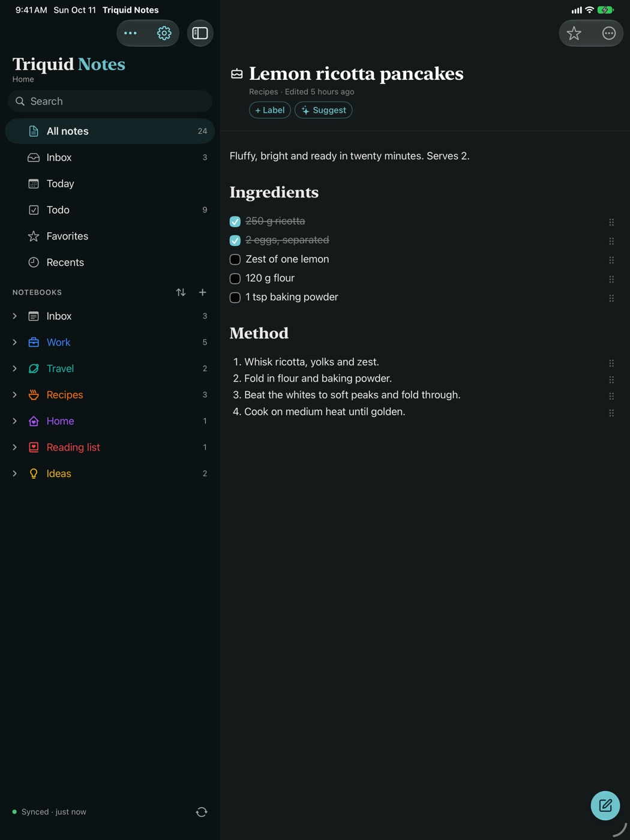Open the three-dot more menu in sidebar
630x840 pixels.
(x=130, y=33)
